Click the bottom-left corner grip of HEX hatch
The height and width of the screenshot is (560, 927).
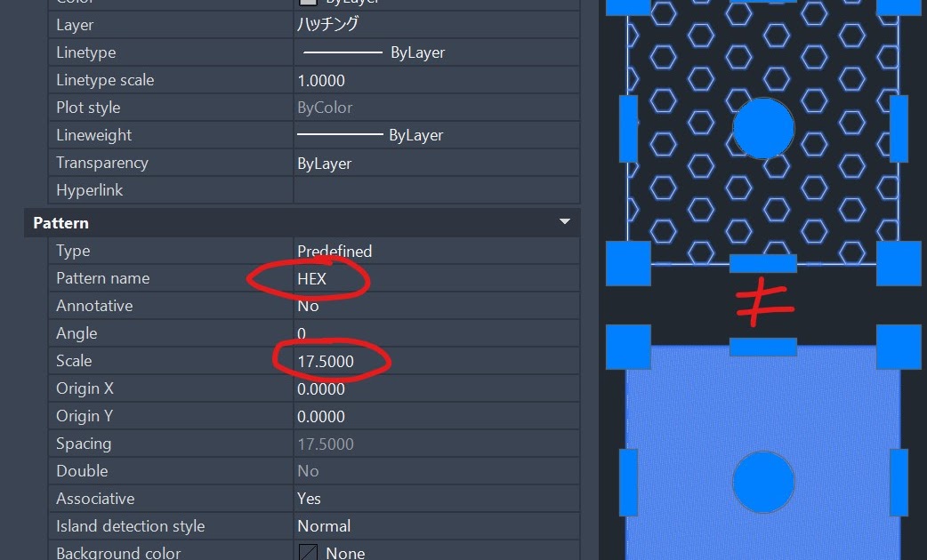coord(628,263)
